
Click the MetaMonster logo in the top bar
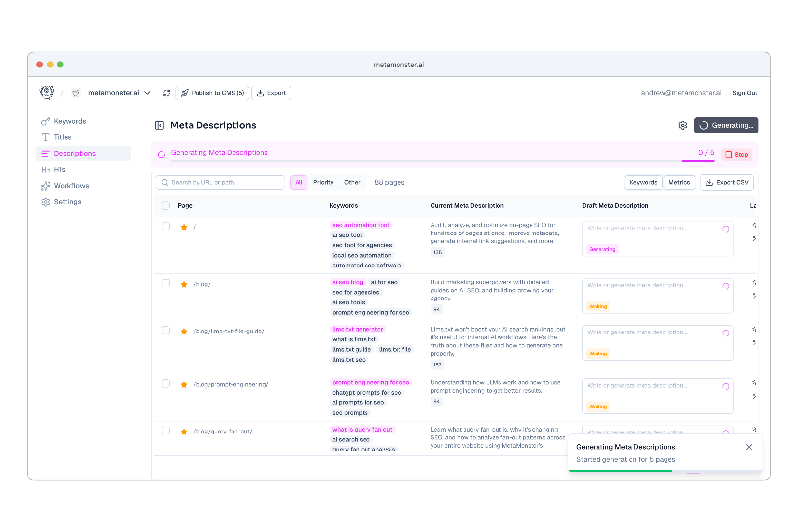[46, 93]
